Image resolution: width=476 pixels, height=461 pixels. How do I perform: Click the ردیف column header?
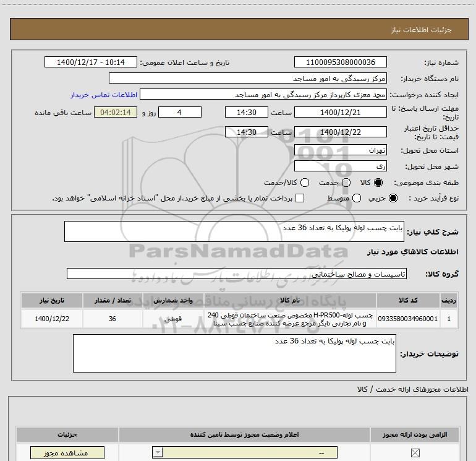click(449, 300)
